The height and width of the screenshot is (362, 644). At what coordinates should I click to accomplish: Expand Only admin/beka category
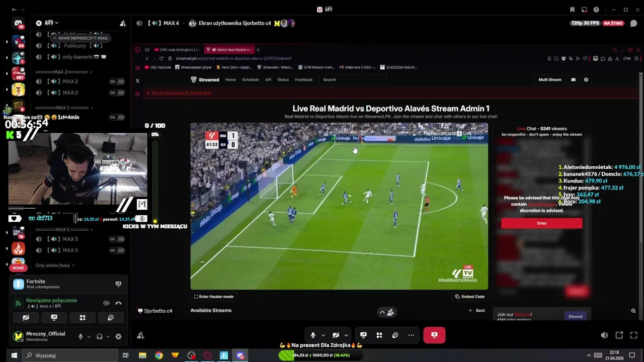pyautogui.click(x=54, y=265)
